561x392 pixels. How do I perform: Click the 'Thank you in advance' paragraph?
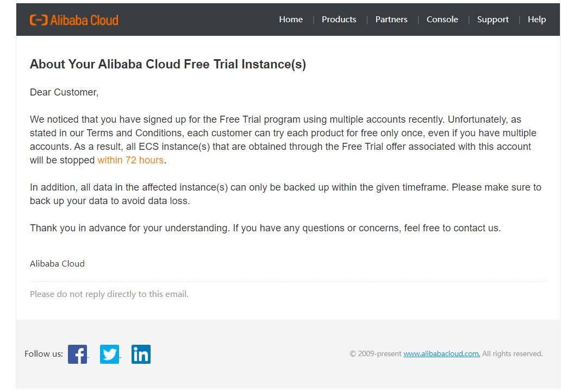[x=265, y=228]
